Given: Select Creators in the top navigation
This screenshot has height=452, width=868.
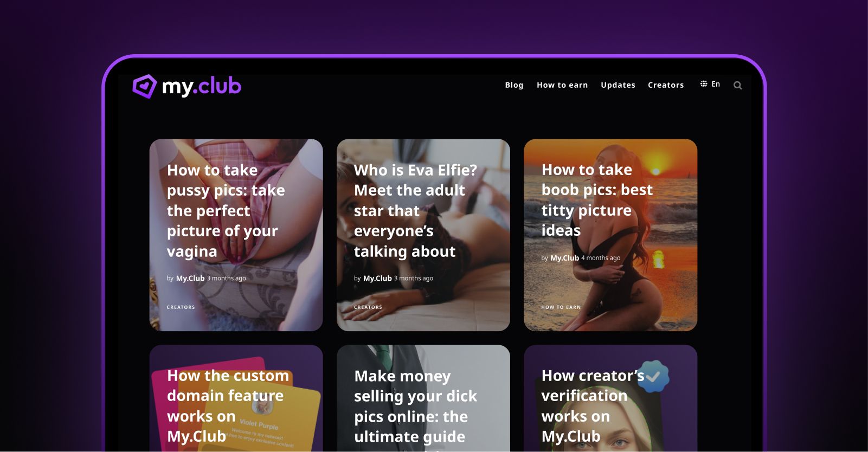Looking at the screenshot, I should point(666,85).
